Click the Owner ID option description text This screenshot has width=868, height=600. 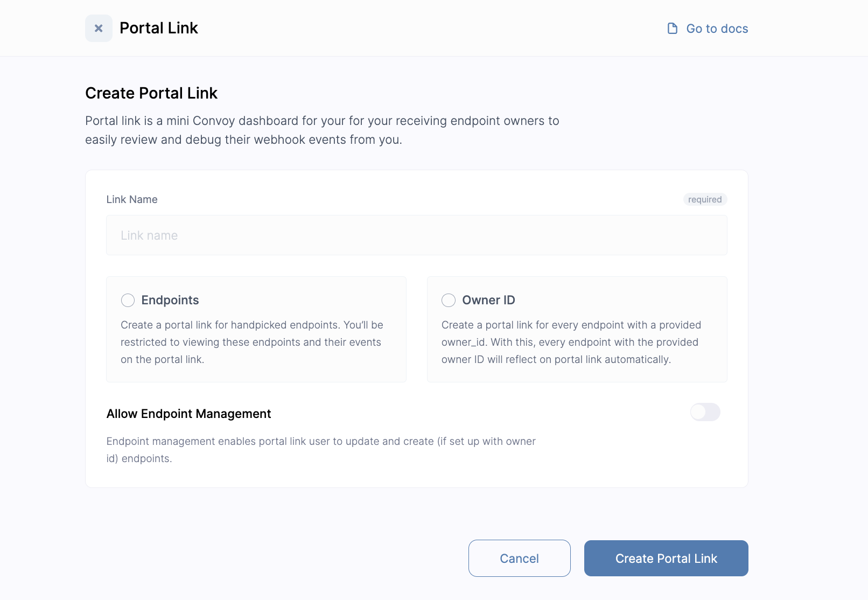[x=571, y=342]
